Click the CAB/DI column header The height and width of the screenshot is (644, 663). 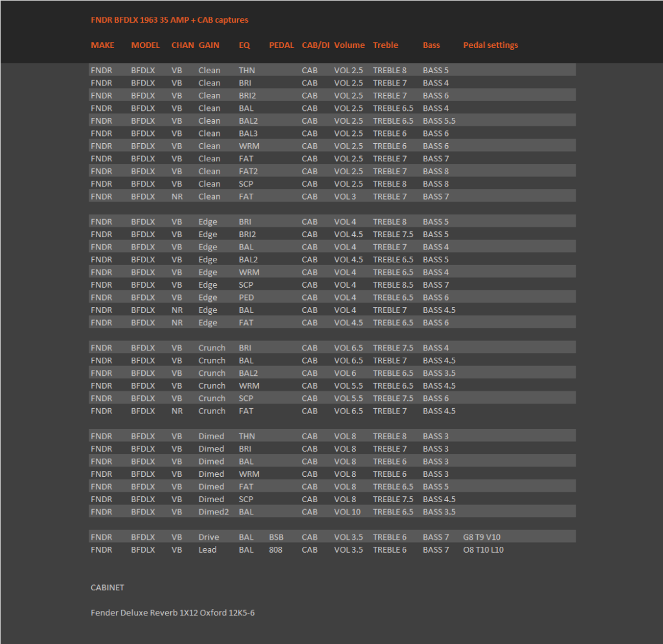(315, 45)
